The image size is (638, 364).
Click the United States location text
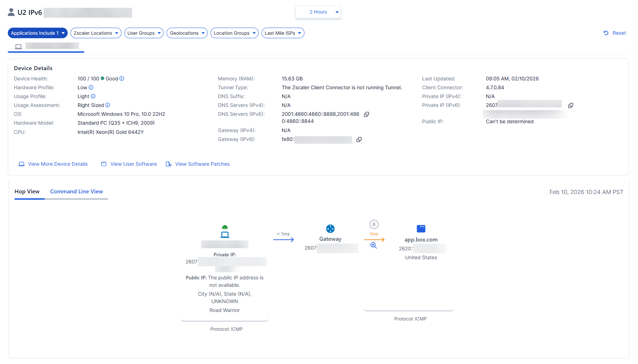click(421, 257)
